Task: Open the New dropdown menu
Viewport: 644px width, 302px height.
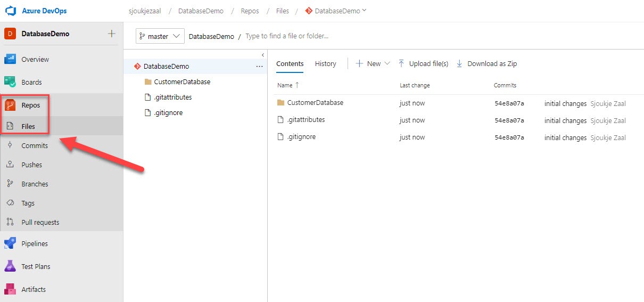Action: click(373, 64)
